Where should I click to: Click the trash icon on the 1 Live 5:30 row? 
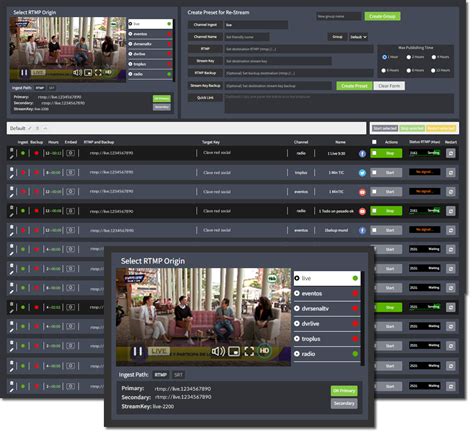coord(12,150)
